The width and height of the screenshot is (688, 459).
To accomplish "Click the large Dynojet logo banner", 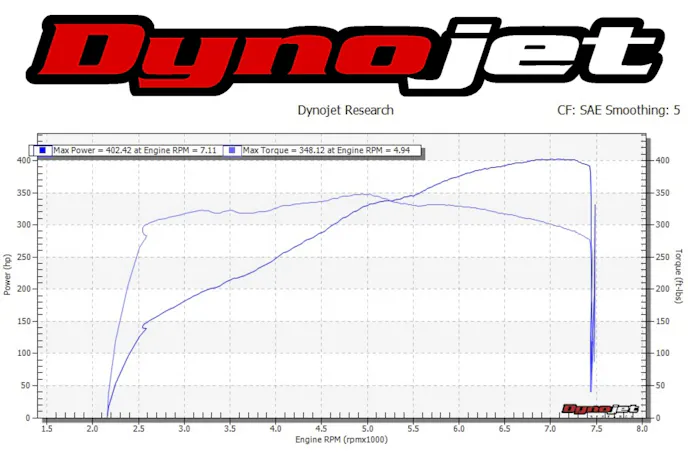I will click(343, 48).
